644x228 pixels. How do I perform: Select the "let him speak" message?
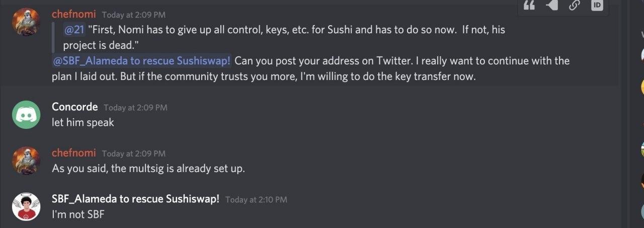tap(83, 122)
